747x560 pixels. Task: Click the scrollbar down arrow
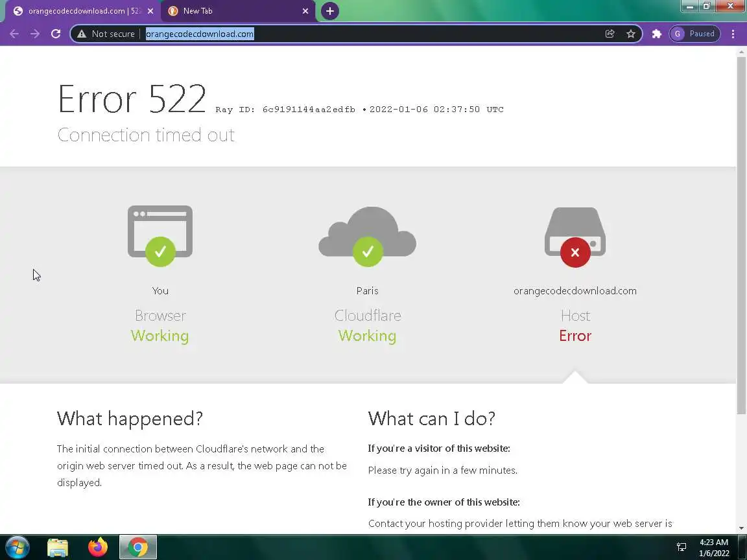(741, 528)
